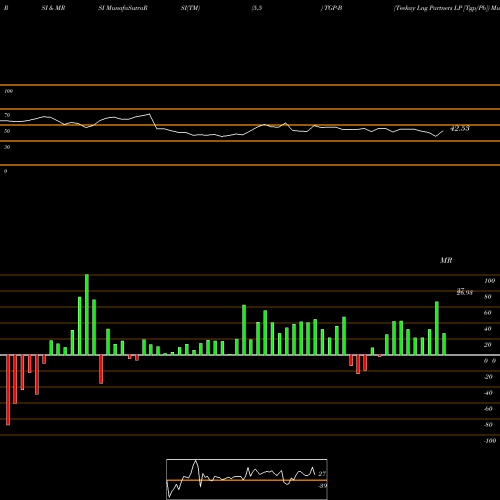Click the MR axis -60 label
The width and height of the screenshot is (500, 500).
488,409
